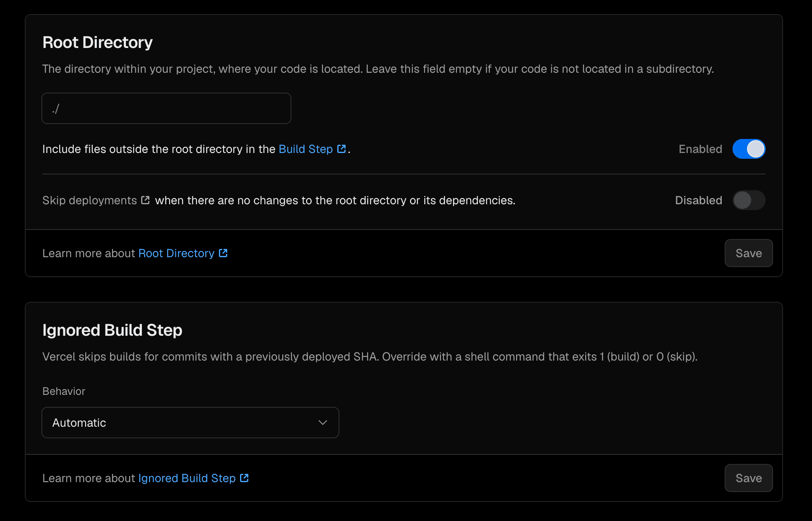Click the chevron arrow in the Behavior dropdown
This screenshot has width=812, height=521.
click(323, 423)
